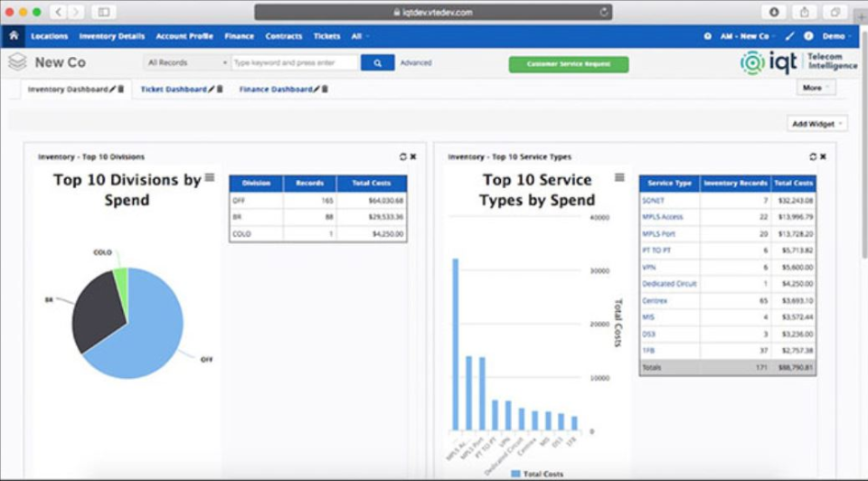Sort by the Records column header
Viewport: 868px width, 481px height.
coord(309,184)
